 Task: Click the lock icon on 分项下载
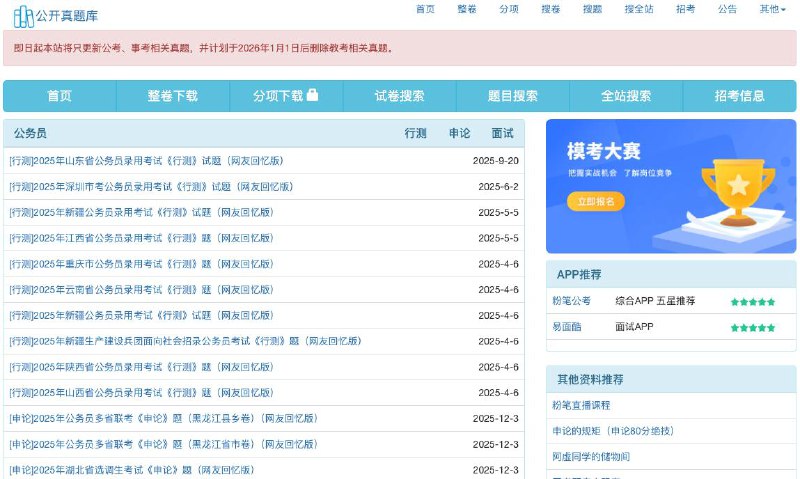(x=312, y=94)
